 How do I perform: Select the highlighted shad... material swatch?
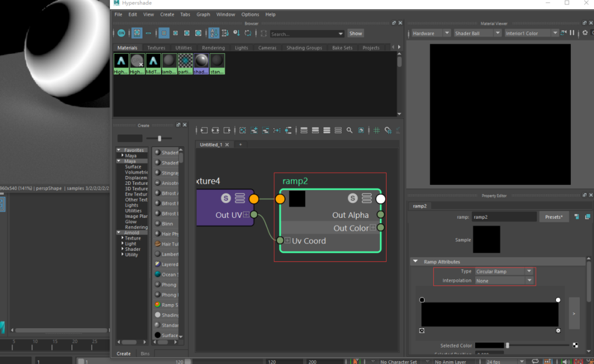[201, 64]
